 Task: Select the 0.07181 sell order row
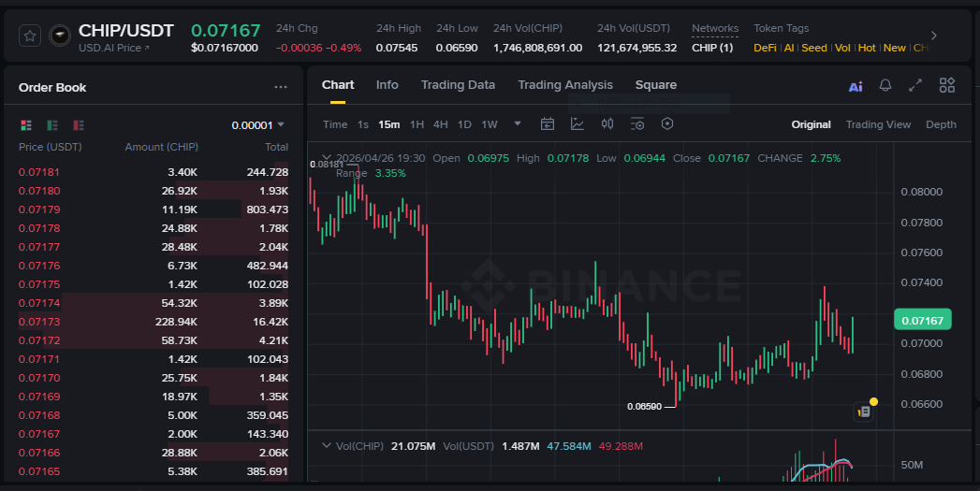[154, 172]
